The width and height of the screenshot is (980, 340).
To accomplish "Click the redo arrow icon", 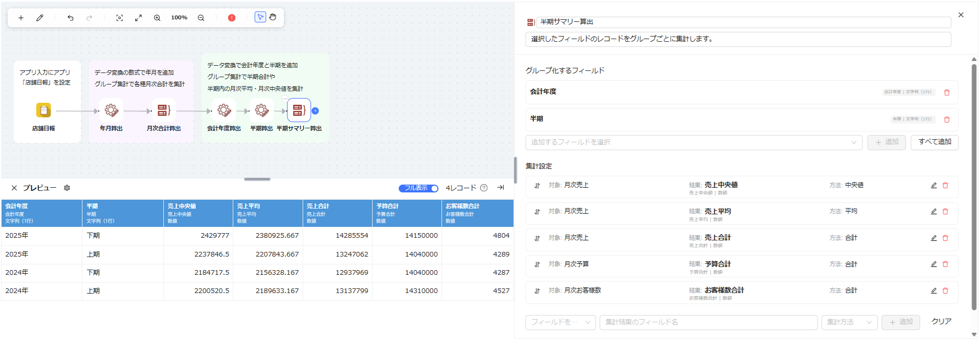I will click(89, 18).
